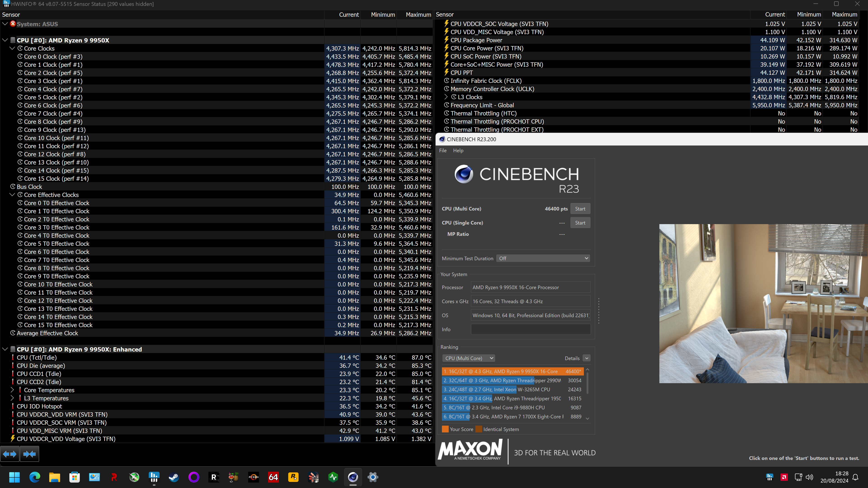Launch AIDA64 from the taskbar
The image size is (868, 488).
273,477
